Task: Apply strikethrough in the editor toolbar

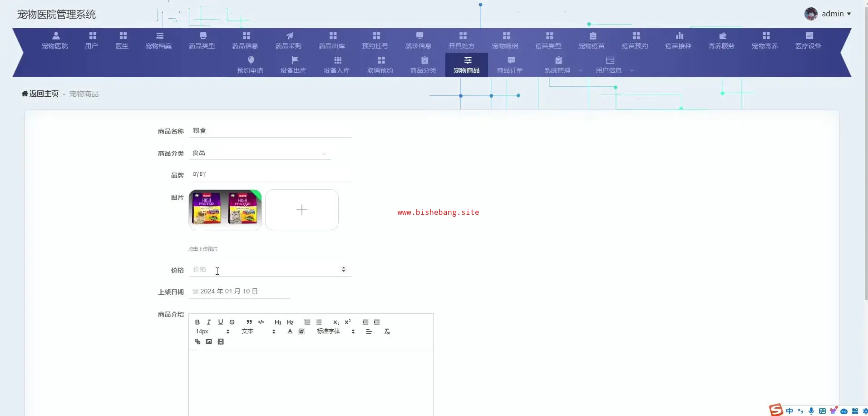Action: point(232,322)
